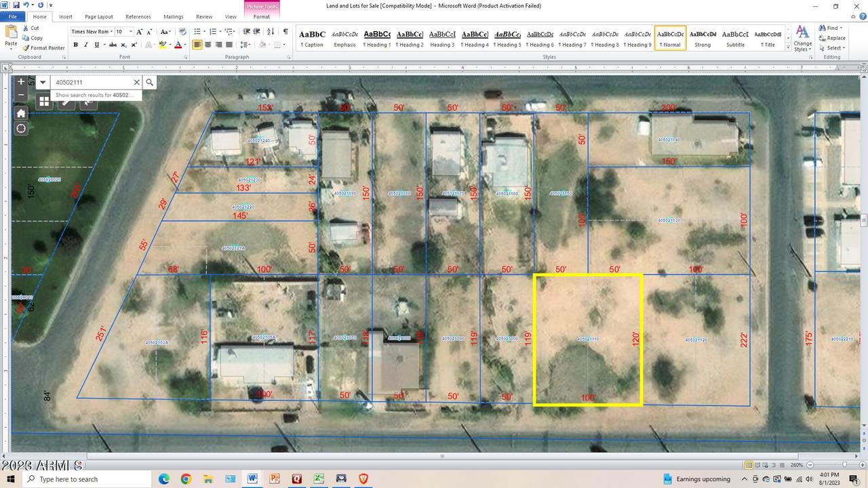Toggle Align Text Right

[218, 45]
